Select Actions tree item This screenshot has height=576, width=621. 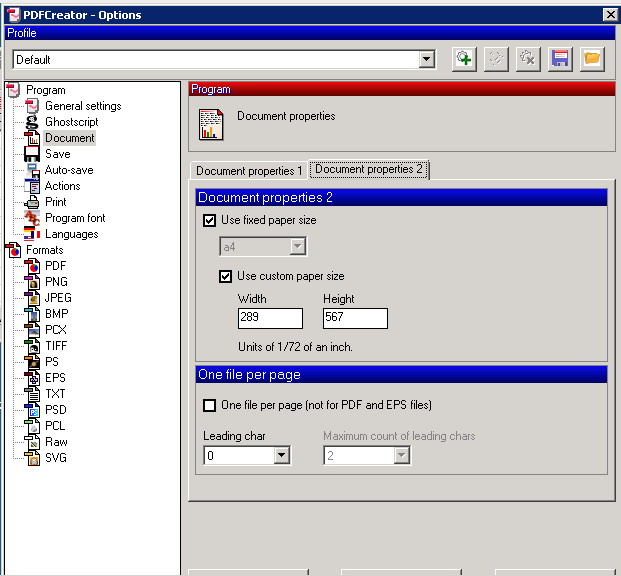tap(63, 186)
